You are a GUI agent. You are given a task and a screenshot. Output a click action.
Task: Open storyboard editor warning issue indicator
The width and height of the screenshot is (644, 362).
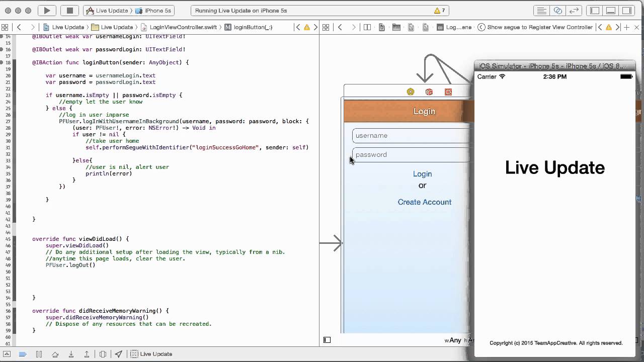pos(608,27)
